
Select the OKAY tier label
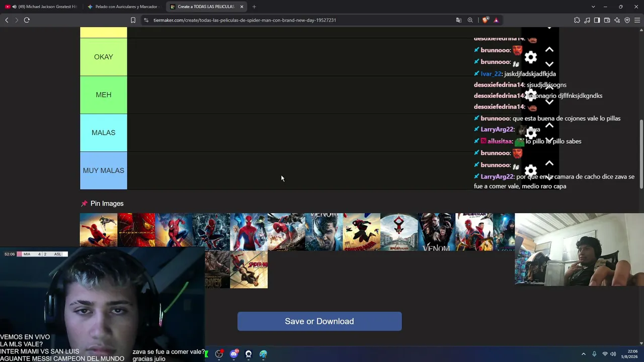[x=104, y=57]
